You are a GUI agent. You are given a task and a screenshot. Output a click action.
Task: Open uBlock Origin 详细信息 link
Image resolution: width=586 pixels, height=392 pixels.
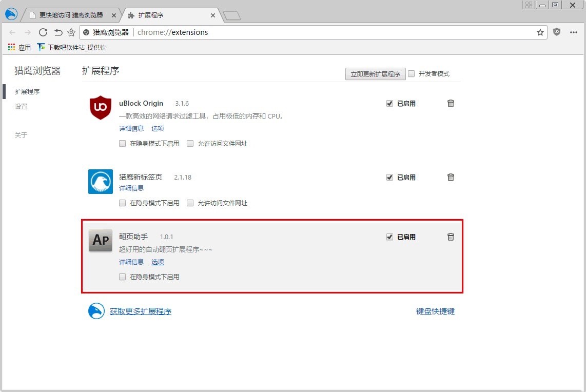click(131, 129)
